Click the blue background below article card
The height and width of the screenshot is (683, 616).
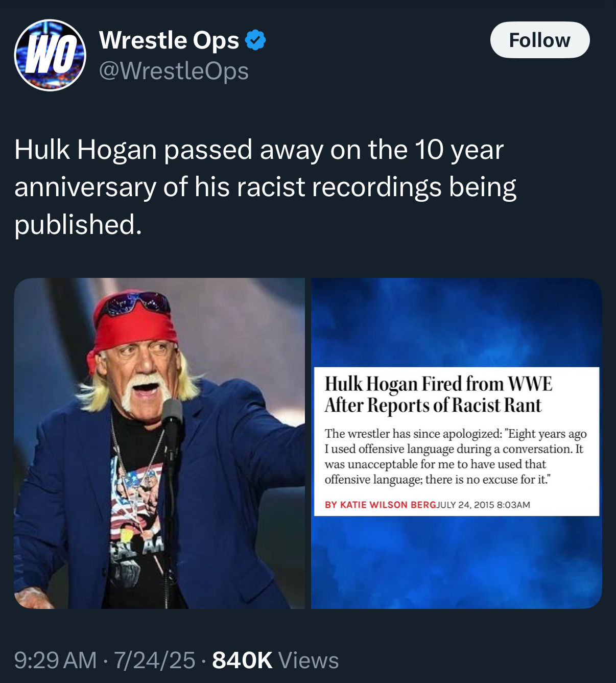click(457, 562)
